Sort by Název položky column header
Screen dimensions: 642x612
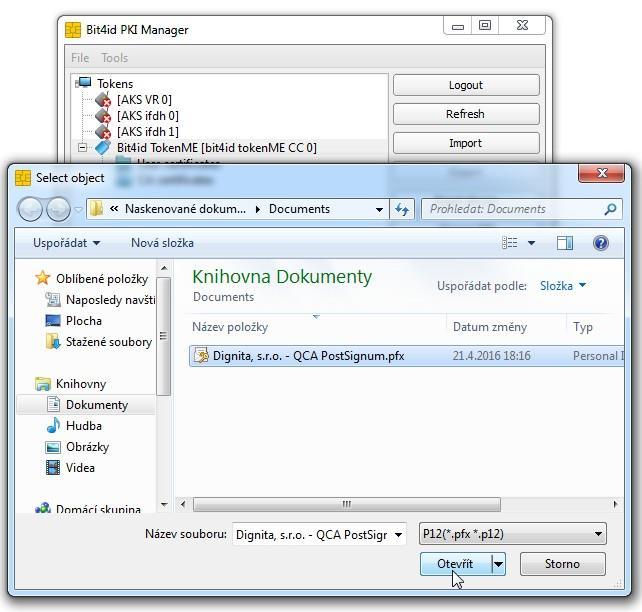tap(230, 327)
